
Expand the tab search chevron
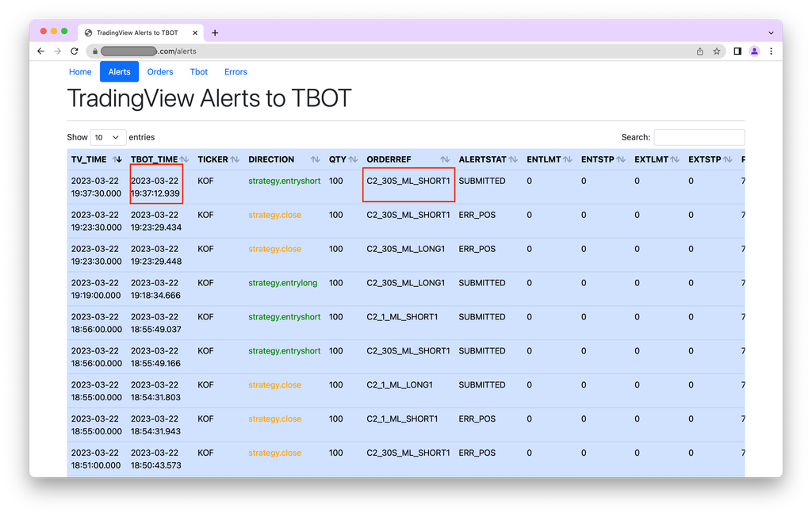(771, 32)
